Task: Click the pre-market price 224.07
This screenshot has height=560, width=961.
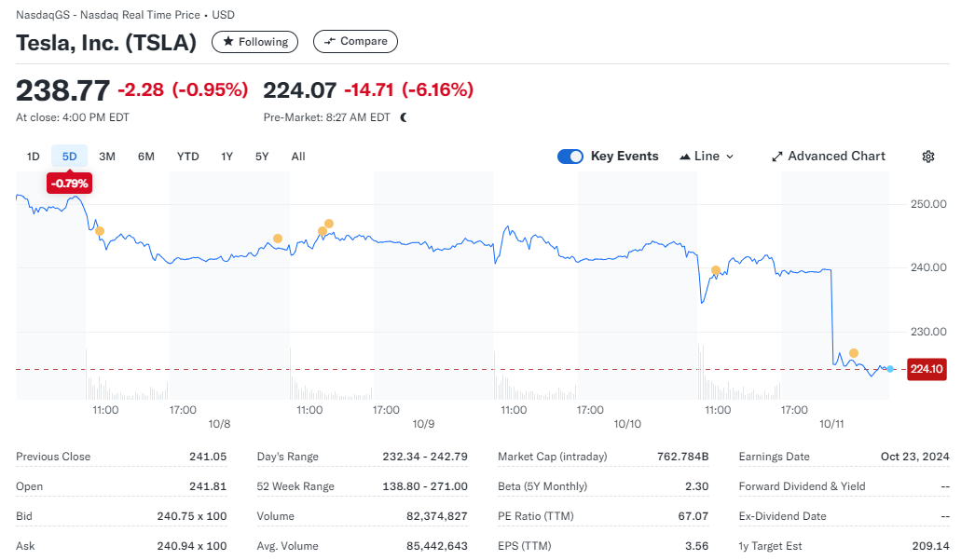Action: (300, 90)
